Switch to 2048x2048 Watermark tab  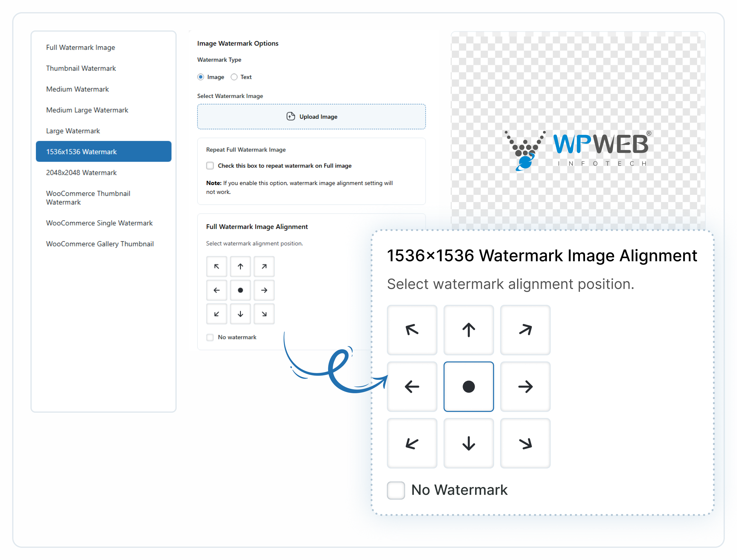tap(81, 173)
